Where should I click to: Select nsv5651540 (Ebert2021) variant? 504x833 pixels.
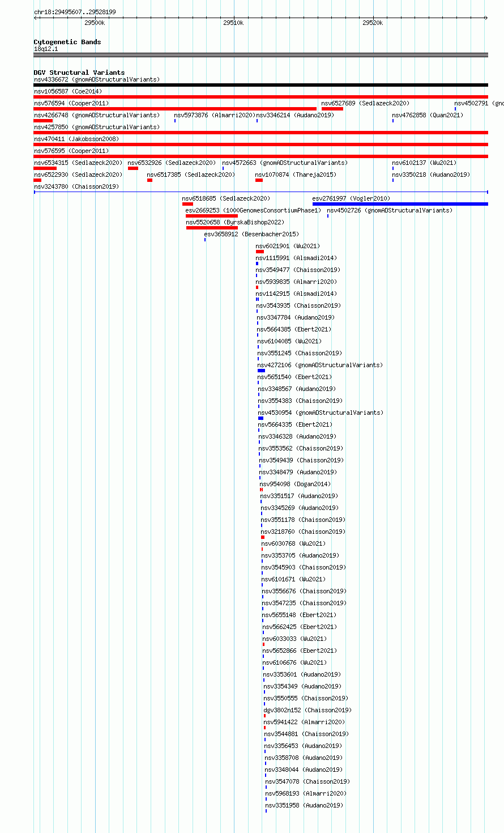(x=294, y=377)
